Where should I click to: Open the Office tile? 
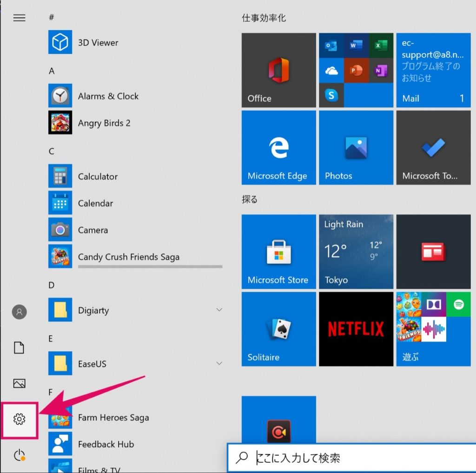click(x=279, y=70)
